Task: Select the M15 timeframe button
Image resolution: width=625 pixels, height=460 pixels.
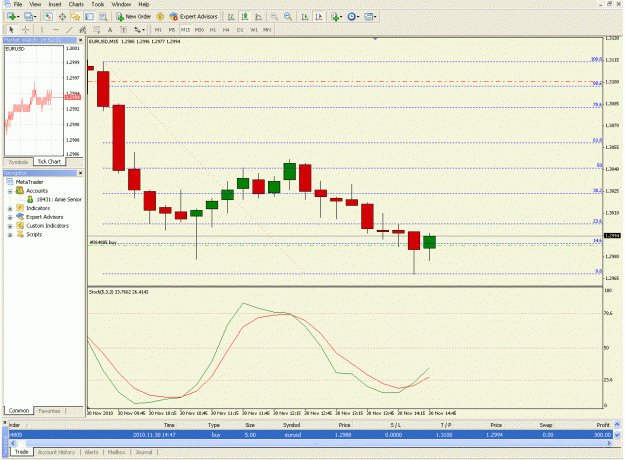Action: tap(185, 29)
